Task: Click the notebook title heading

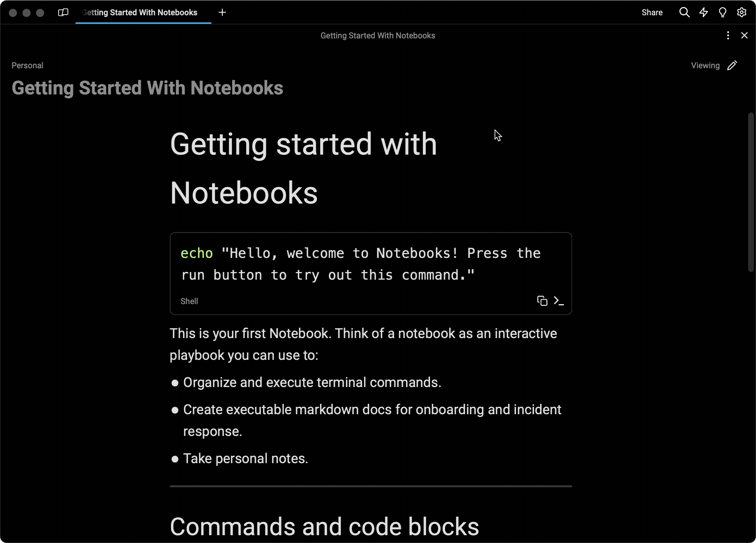Action: click(147, 88)
